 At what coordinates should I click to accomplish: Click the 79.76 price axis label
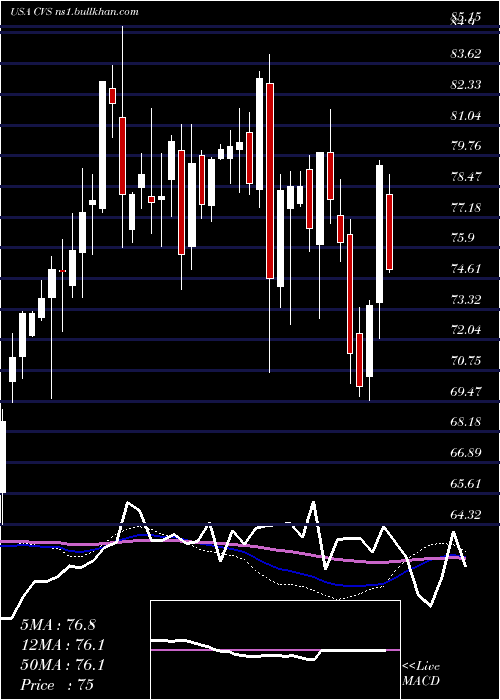pos(466,146)
